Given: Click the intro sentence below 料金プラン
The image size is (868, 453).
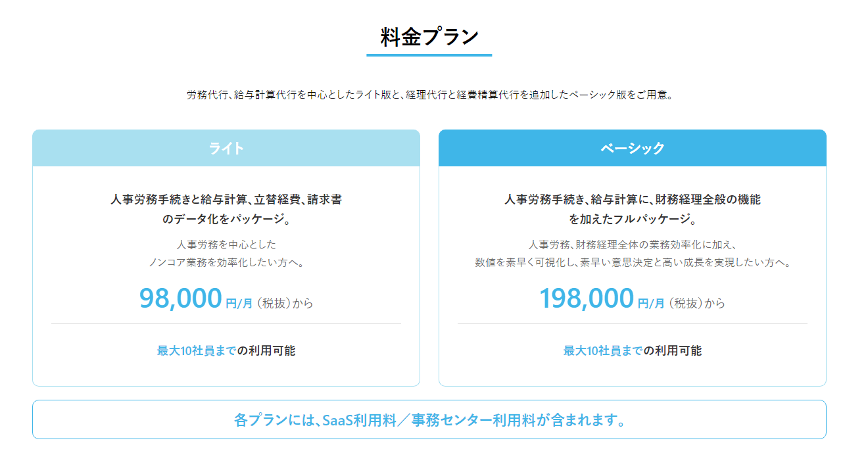Looking at the screenshot, I should (x=429, y=95).
